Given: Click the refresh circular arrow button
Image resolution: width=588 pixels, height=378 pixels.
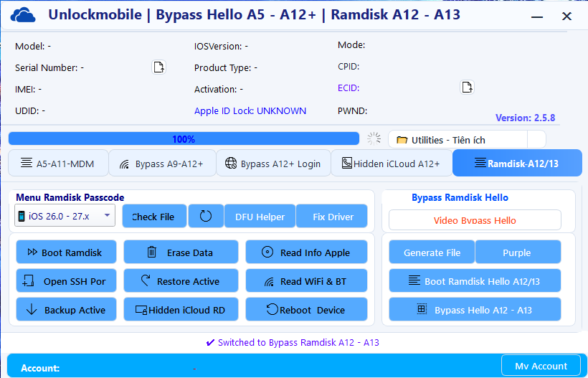Looking at the screenshot, I should click(206, 216).
